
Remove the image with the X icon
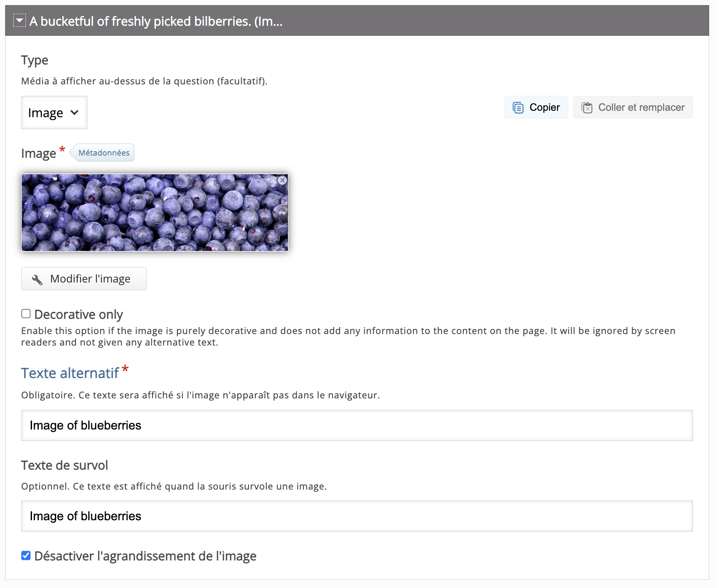[282, 180]
